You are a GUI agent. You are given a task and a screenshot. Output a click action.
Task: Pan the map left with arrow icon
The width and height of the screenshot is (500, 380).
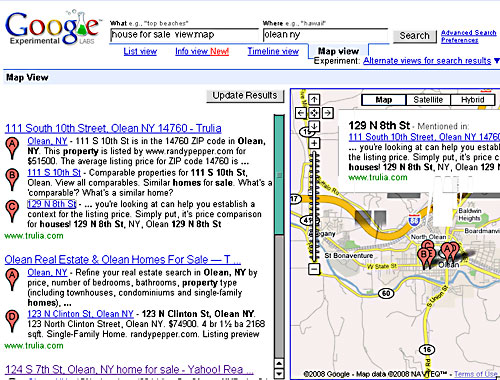click(x=301, y=113)
